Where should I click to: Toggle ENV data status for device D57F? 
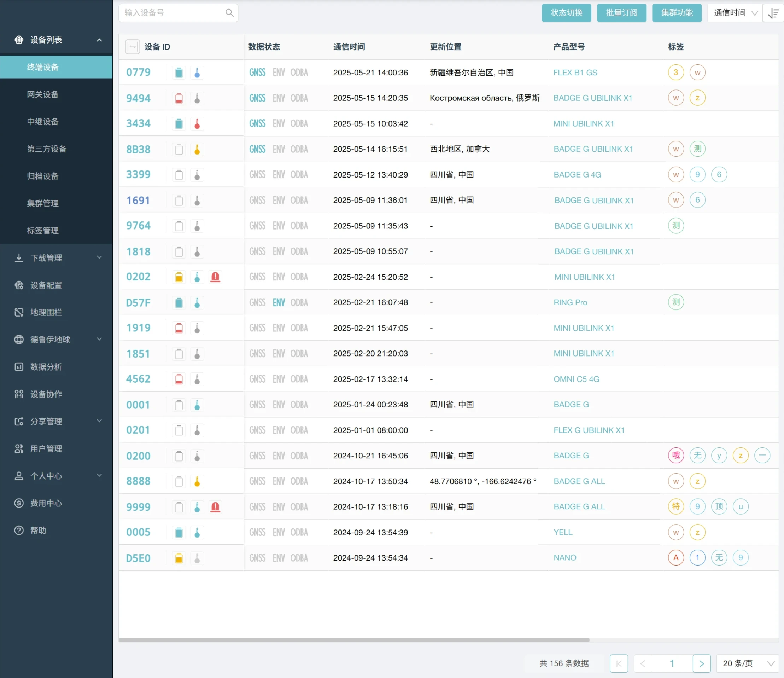pos(279,302)
